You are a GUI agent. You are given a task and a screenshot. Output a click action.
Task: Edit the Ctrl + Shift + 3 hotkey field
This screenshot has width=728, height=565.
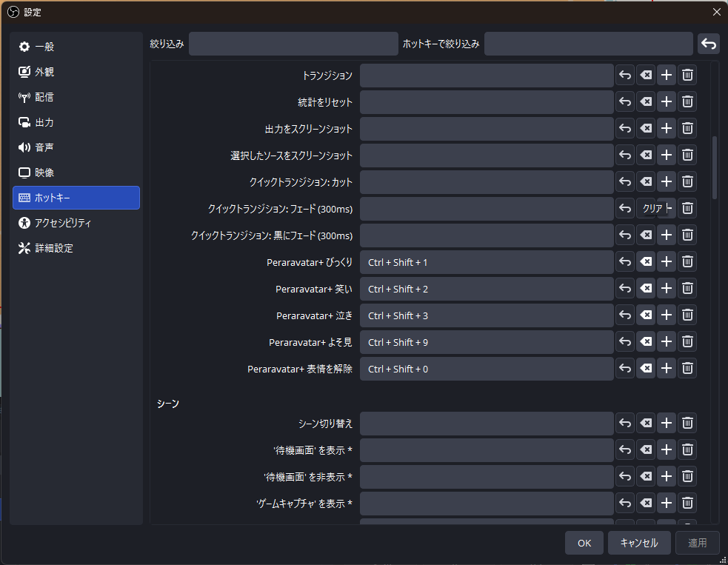click(487, 315)
